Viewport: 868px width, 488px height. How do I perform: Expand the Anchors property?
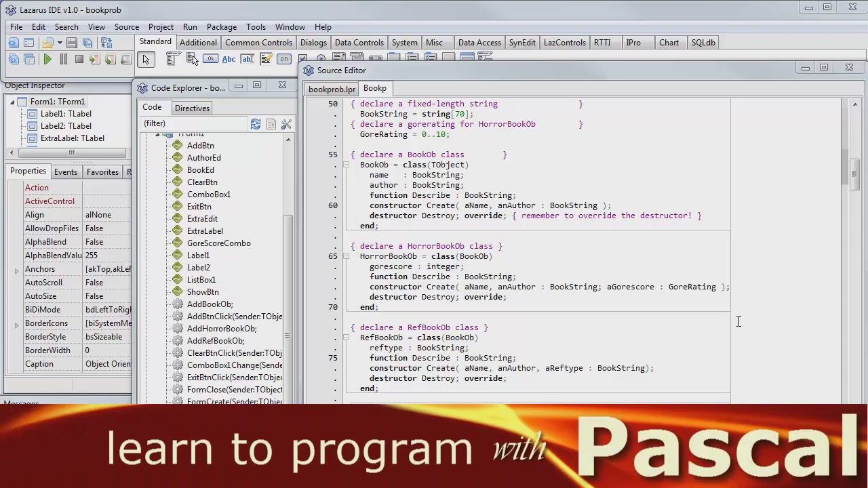coord(16,270)
